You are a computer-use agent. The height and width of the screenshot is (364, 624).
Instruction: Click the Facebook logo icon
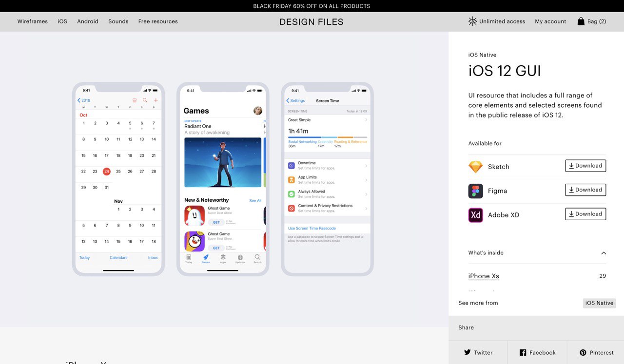coord(523,352)
